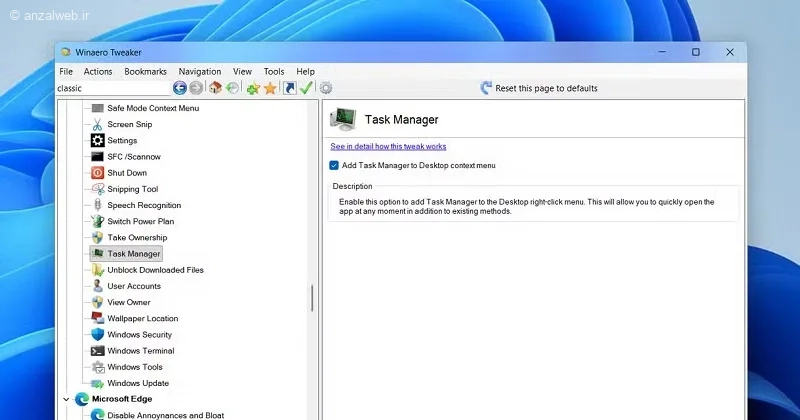800x420 pixels.
Task: Select the 'Task Manager' tree item label
Action: click(x=134, y=254)
